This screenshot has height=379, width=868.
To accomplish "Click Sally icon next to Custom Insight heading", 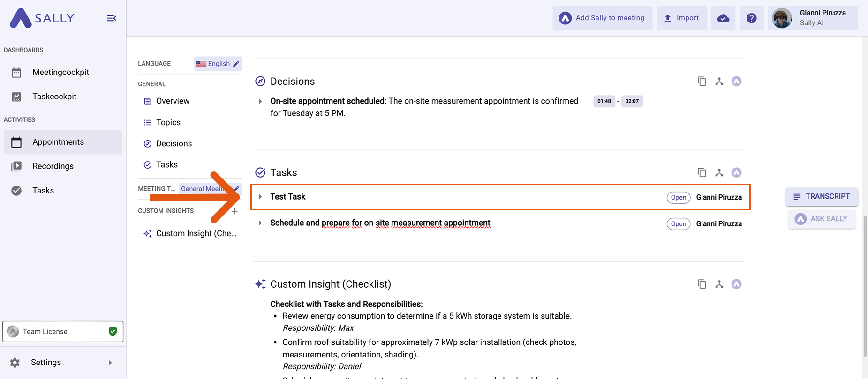I will point(736,284).
